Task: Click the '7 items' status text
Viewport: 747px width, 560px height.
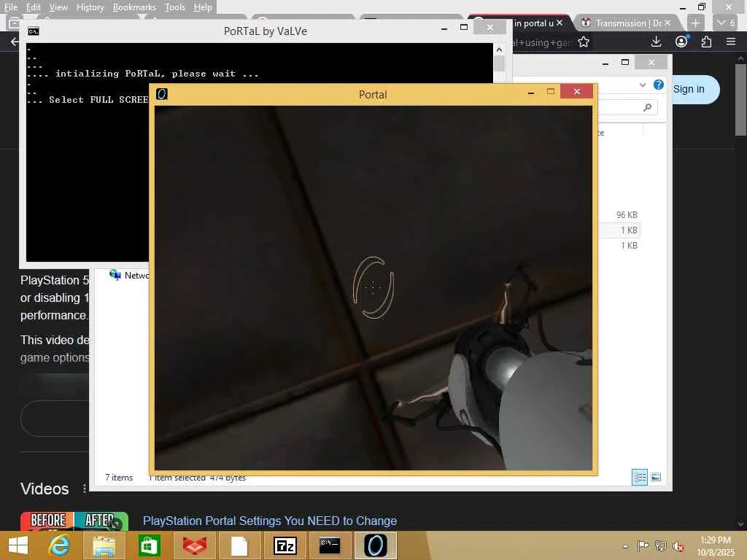Action: [119, 477]
